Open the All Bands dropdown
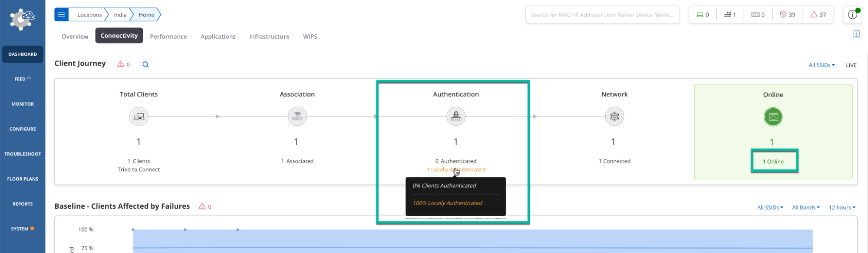The image size is (868, 253). pyautogui.click(x=805, y=207)
